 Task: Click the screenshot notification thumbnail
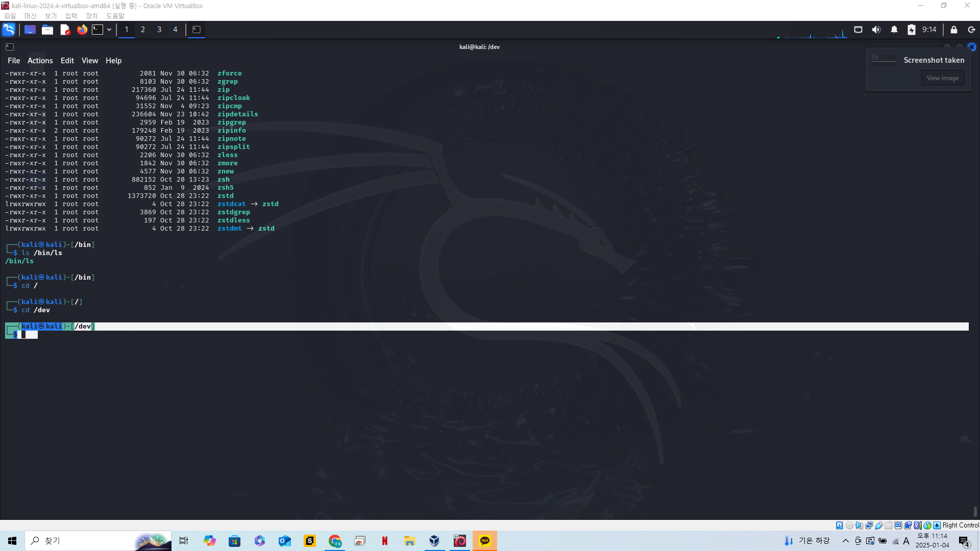(884, 59)
